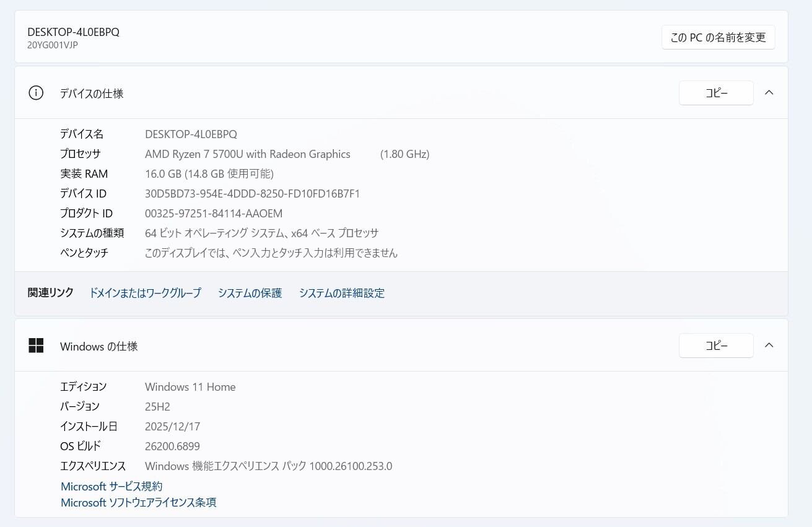Click the model number 20YG001VJP

point(53,45)
